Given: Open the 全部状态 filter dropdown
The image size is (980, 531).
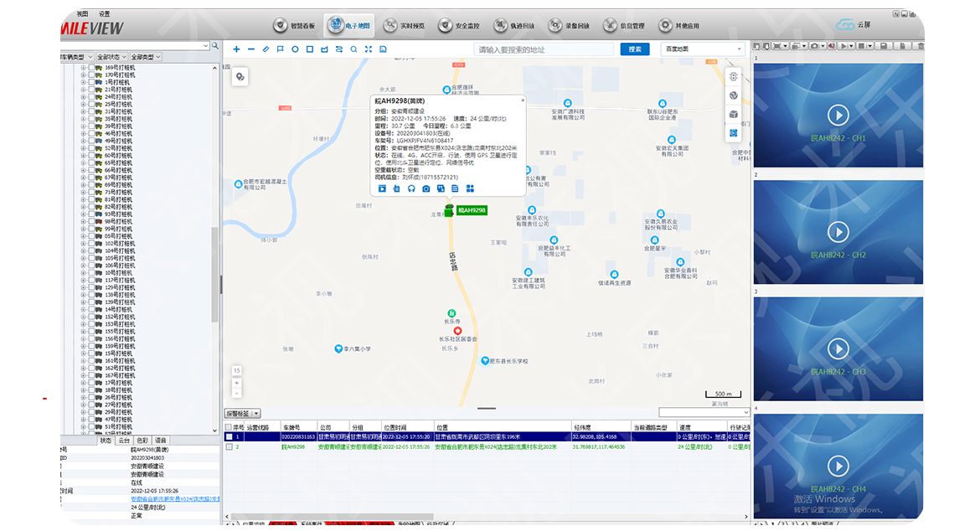Looking at the screenshot, I should click(111, 57).
